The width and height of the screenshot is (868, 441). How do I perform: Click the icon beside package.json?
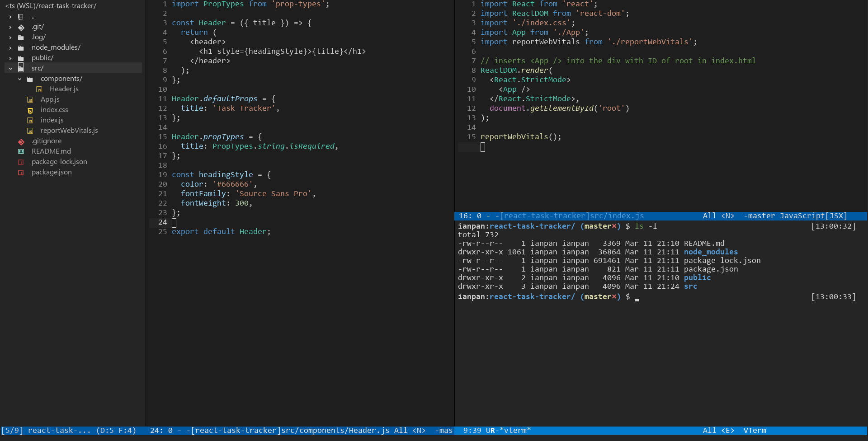click(x=21, y=173)
